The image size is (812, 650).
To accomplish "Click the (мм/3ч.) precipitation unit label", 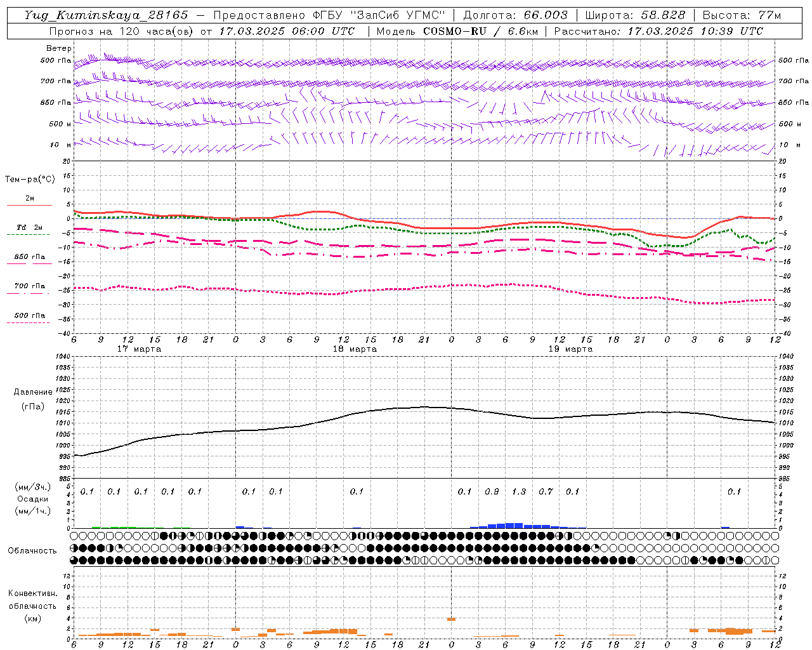I will (x=33, y=487).
